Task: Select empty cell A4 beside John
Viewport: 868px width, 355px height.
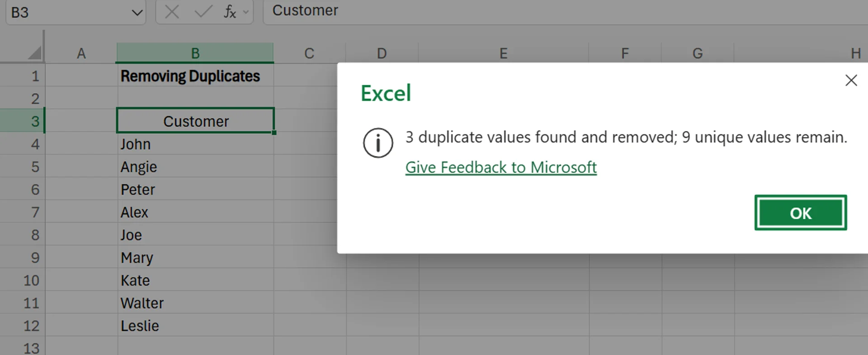Action: tap(81, 144)
